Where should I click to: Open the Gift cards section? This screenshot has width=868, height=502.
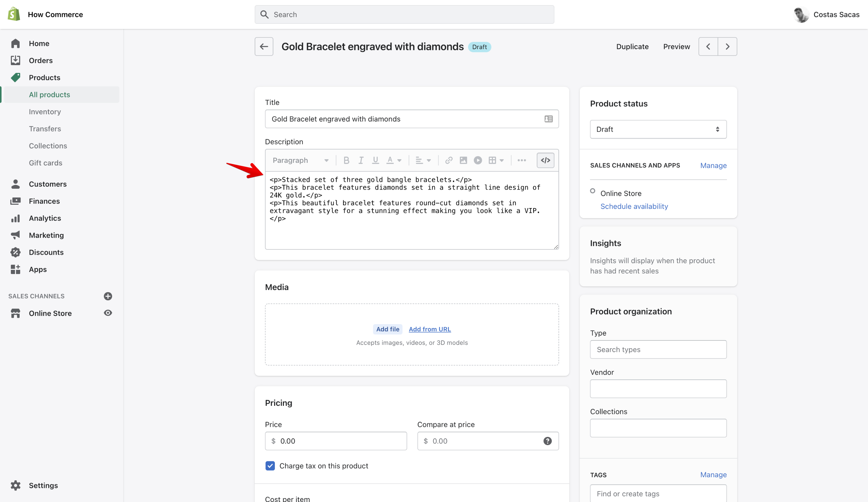46,163
